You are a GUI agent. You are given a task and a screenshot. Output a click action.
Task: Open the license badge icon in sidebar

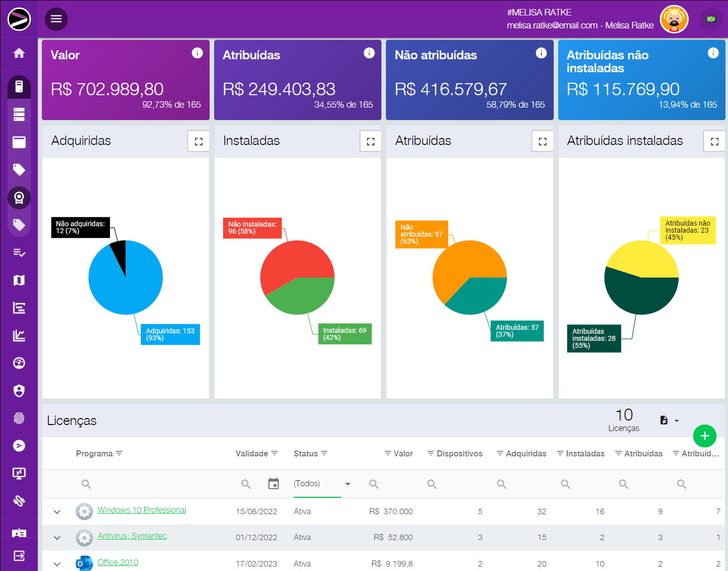[x=19, y=198]
